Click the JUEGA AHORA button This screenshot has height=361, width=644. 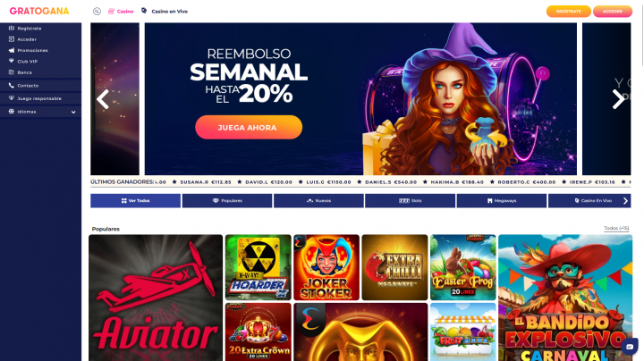coord(249,127)
